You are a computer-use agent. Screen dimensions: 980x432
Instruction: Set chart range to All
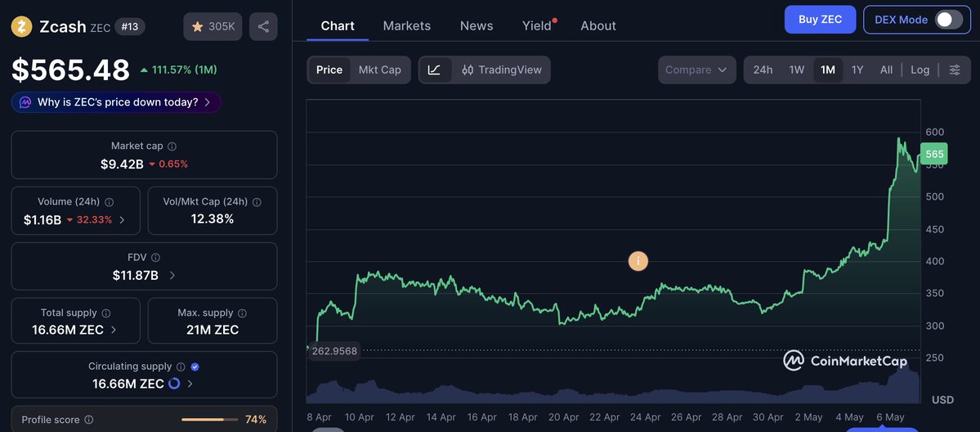pyautogui.click(x=886, y=70)
